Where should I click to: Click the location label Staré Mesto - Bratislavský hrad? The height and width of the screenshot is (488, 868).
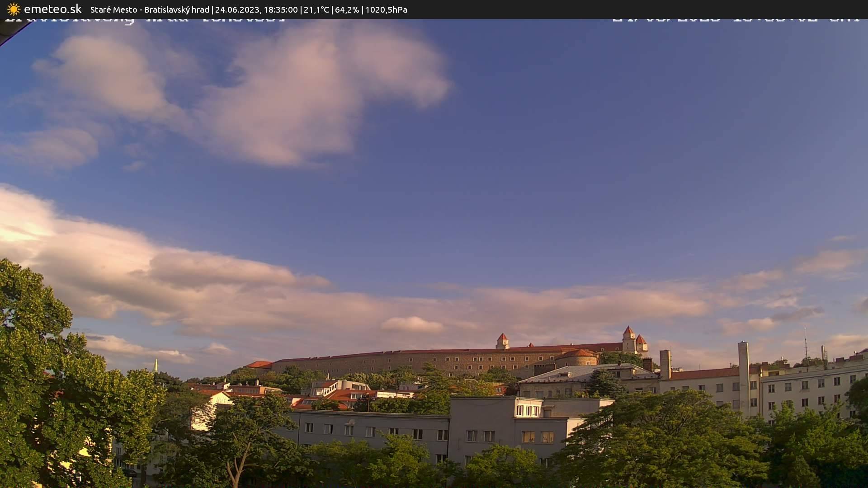tap(149, 9)
